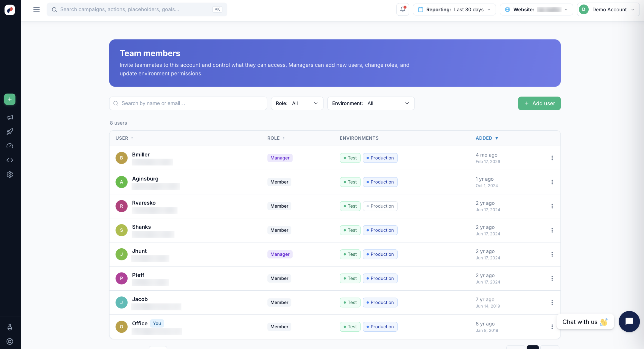Toggle Production environment chip for Bmiller

[x=380, y=158]
